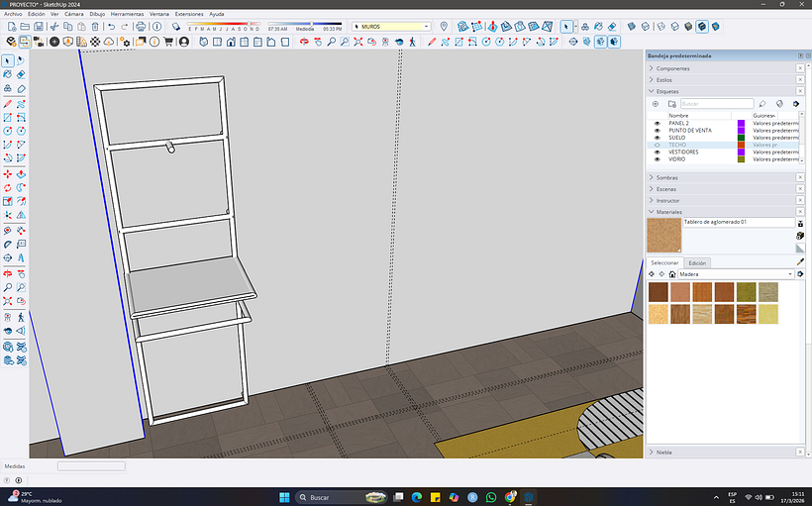Open Model Info from top toolbar
Image resolution: width=812 pixels, height=506 pixels.
156,27
